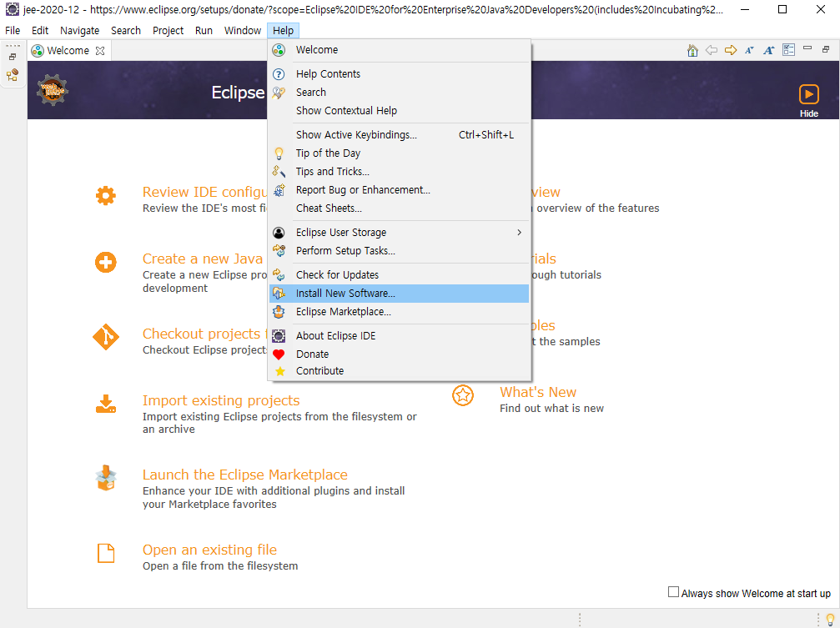Click the navigate Forward arrow icon
The image size is (840, 628).
tap(731, 50)
